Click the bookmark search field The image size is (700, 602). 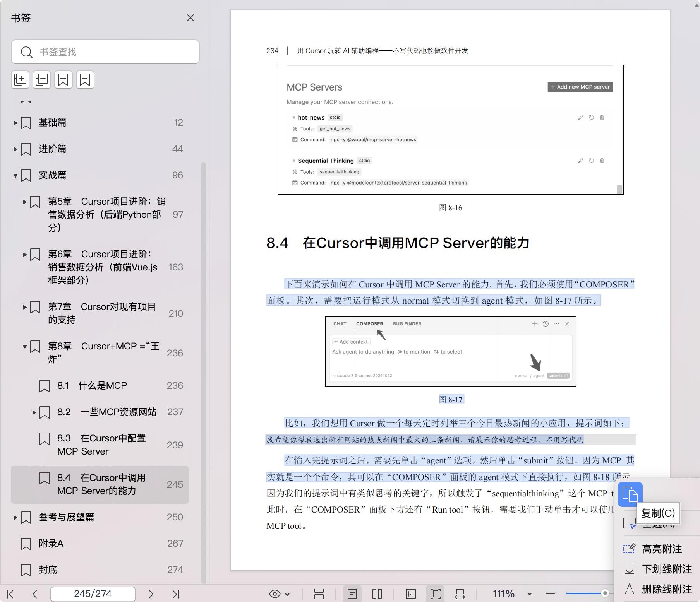coord(105,52)
